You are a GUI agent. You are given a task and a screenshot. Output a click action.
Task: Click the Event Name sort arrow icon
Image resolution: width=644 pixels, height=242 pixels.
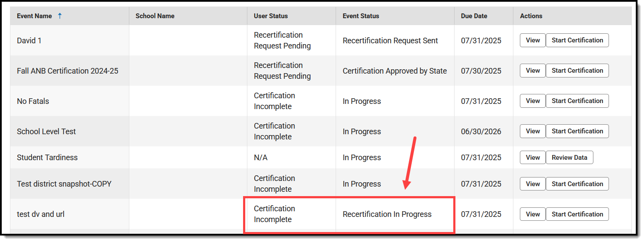click(60, 16)
